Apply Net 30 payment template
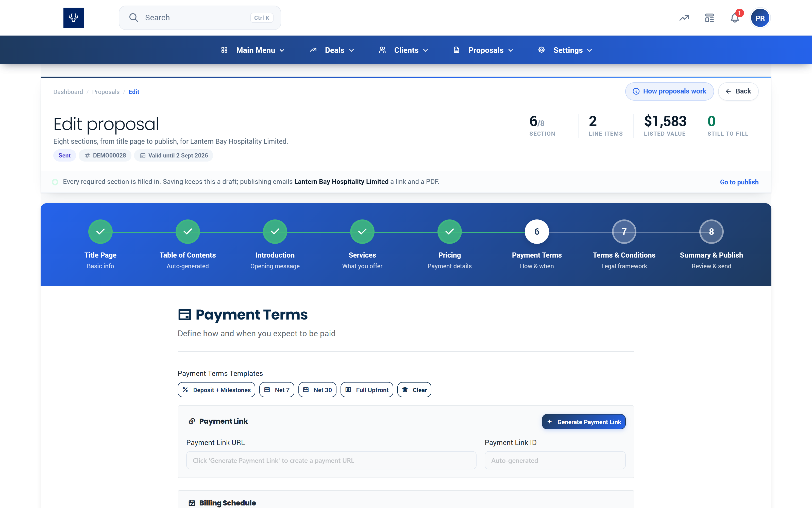Screen dimensions: 812x508 pos(317,390)
